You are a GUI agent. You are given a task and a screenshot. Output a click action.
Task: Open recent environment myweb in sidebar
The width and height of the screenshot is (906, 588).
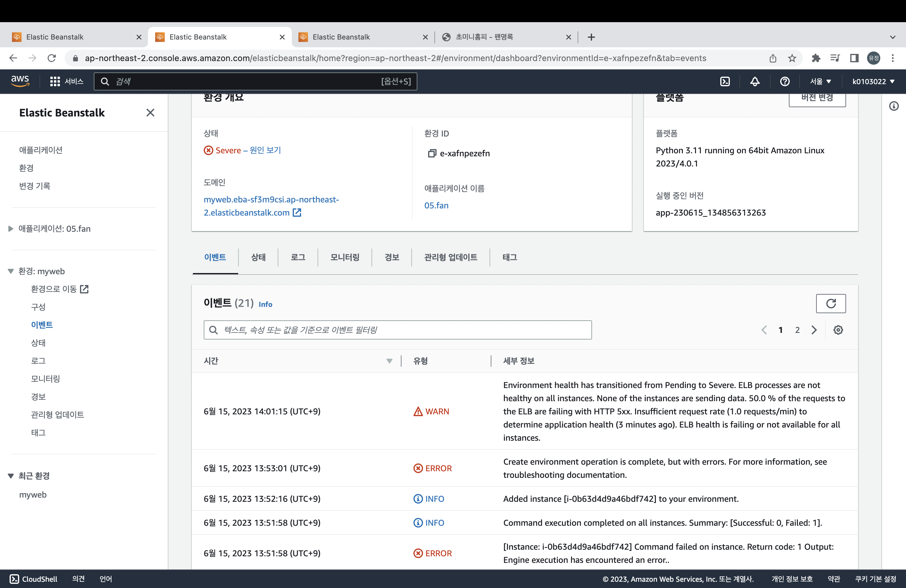pos(33,495)
